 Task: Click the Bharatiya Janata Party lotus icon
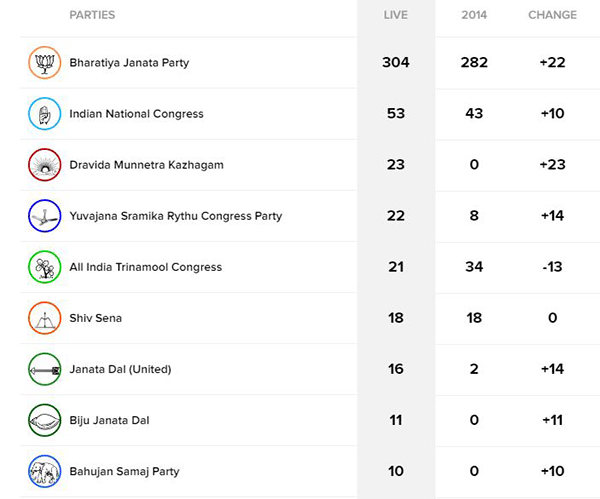point(44,63)
